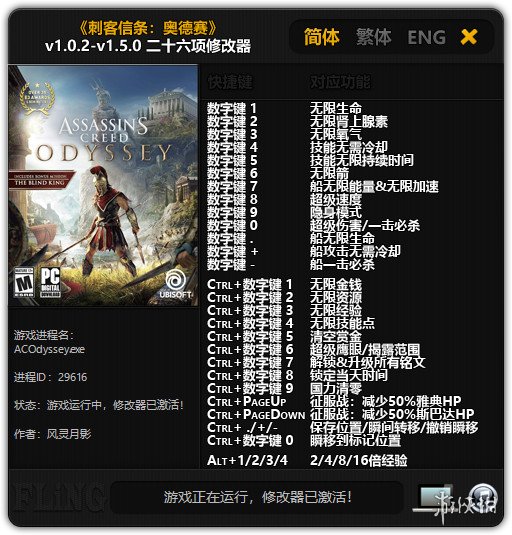Viewport: 512px width, 535px height.
Task: Click the awards laurel on the cover art
Action: click(x=37, y=97)
